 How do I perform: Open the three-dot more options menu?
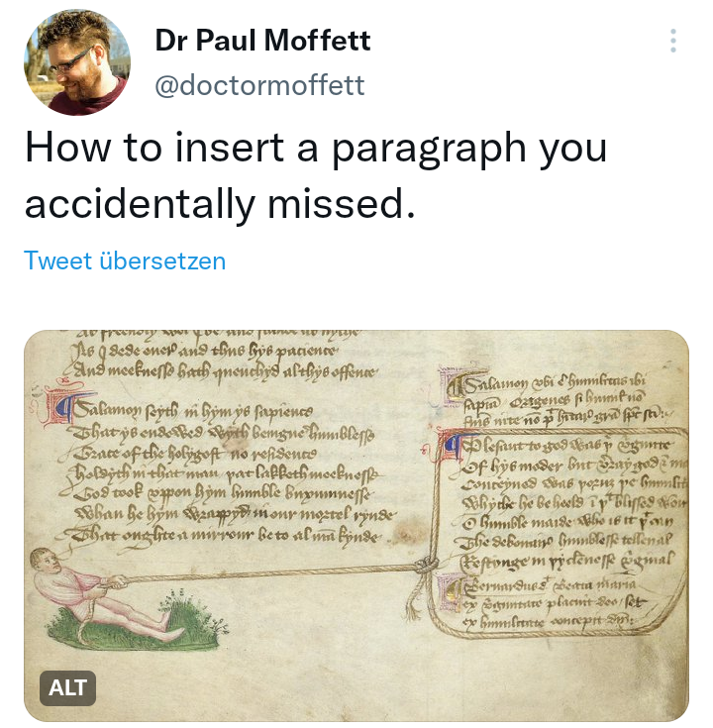click(673, 41)
